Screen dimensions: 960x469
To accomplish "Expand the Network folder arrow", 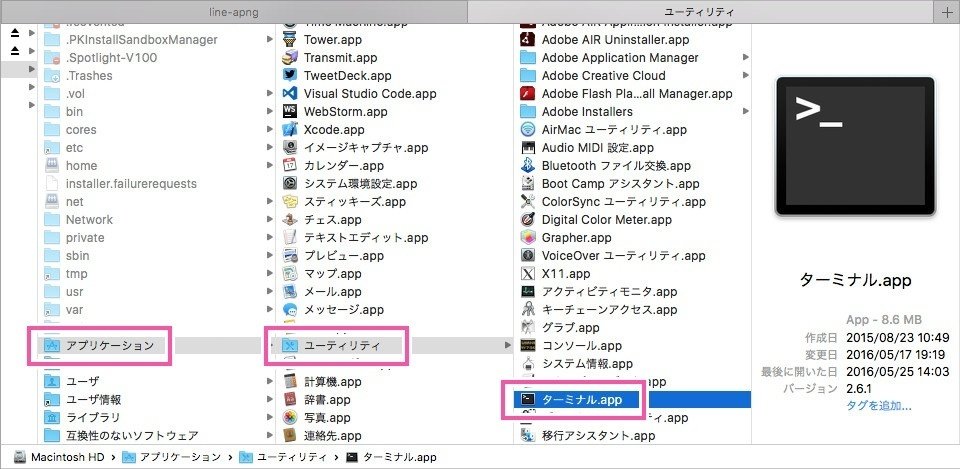I will [269, 219].
